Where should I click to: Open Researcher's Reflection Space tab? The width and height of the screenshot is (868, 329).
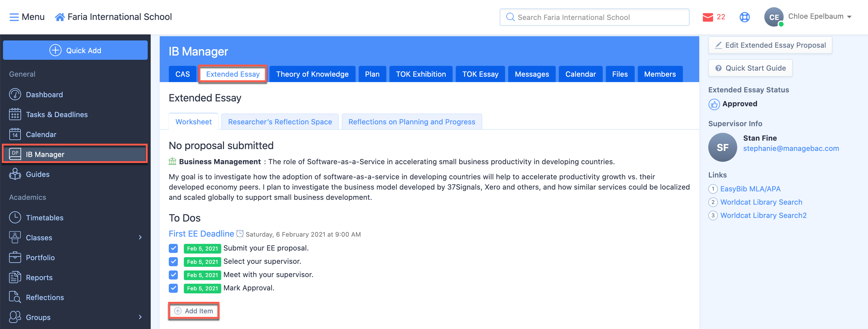coord(280,122)
